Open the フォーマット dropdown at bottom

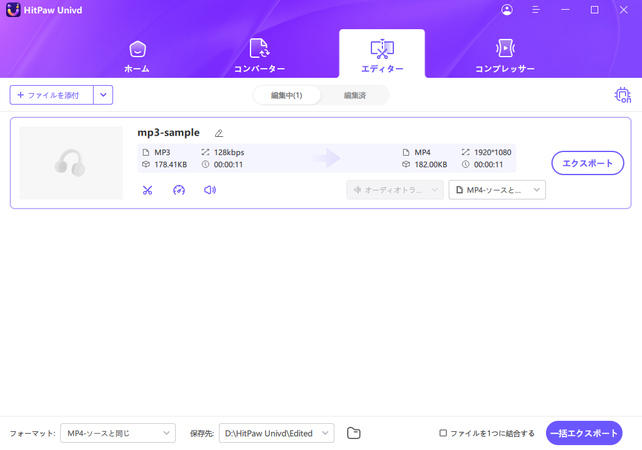(118, 433)
